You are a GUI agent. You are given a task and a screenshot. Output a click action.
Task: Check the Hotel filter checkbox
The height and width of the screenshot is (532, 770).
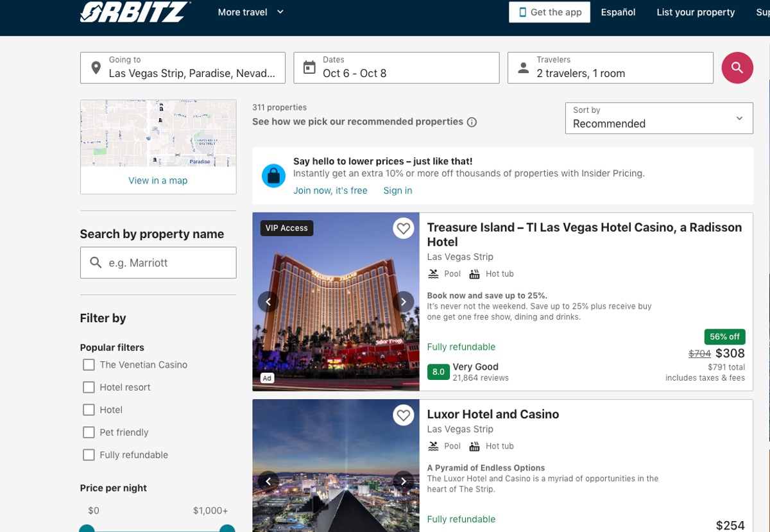click(x=89, y=410)
